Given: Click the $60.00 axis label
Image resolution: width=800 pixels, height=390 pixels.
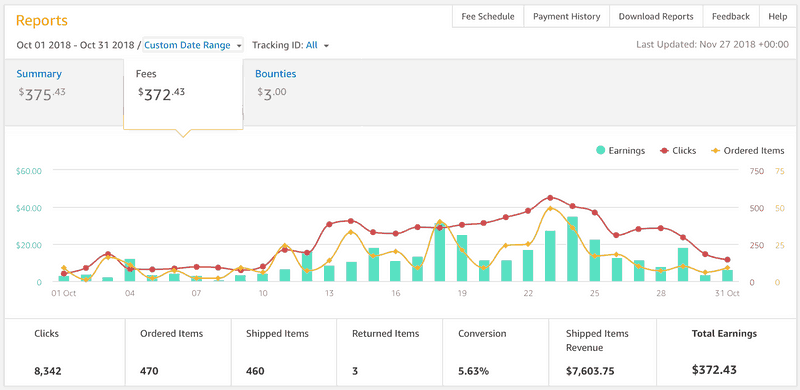Looking at the screenshot, I should pos(29,171).
